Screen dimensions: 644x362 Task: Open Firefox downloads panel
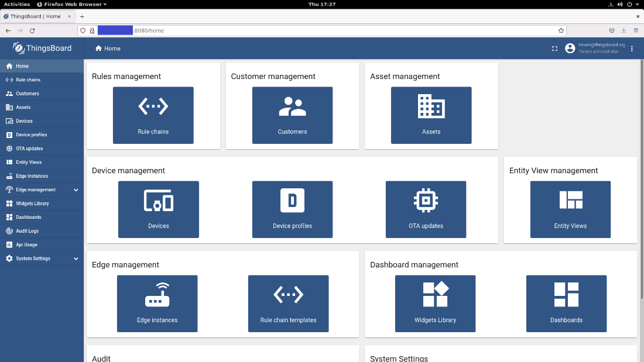[624, 30]
